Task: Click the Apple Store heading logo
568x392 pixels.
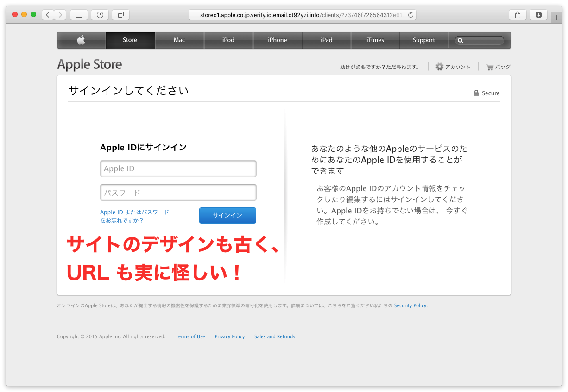Action: coord(89,64)
